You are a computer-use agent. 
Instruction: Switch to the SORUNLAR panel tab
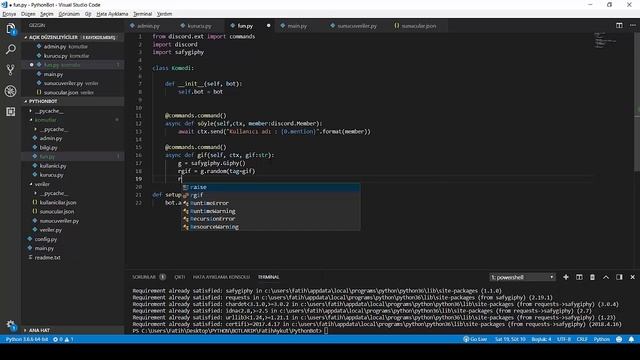point(149,277)
